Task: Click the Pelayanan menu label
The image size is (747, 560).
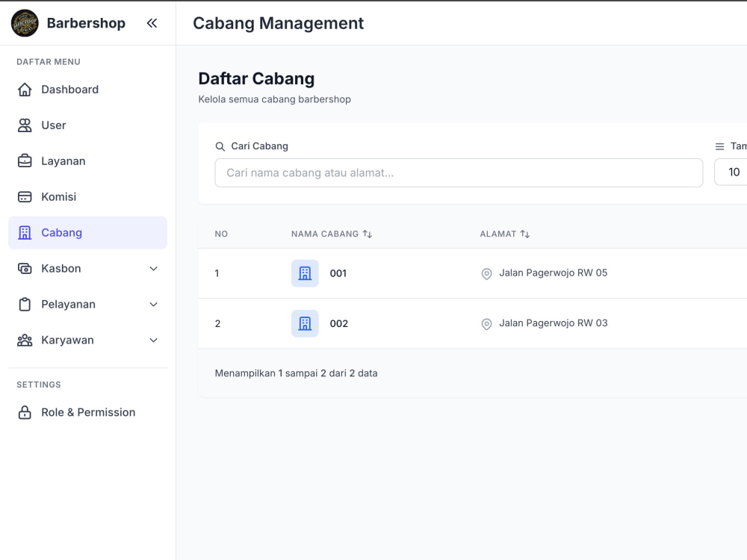Action: coord(68,305)
